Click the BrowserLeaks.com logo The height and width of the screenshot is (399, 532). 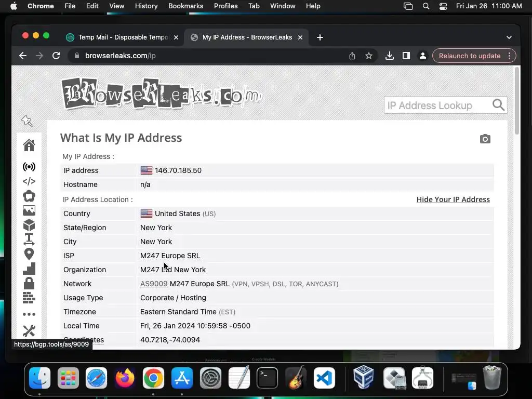pyautogui.click(x=161, y=94)
